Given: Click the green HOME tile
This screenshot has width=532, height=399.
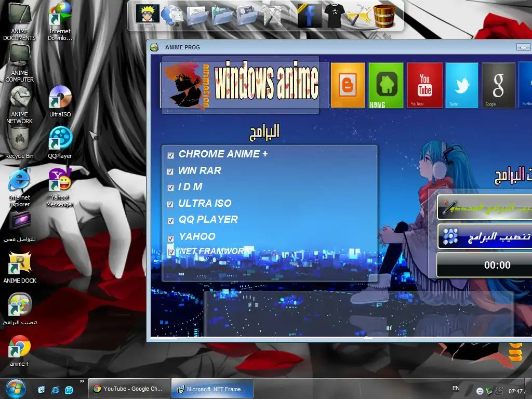Looking at the screenshot, I should (386, 85).
